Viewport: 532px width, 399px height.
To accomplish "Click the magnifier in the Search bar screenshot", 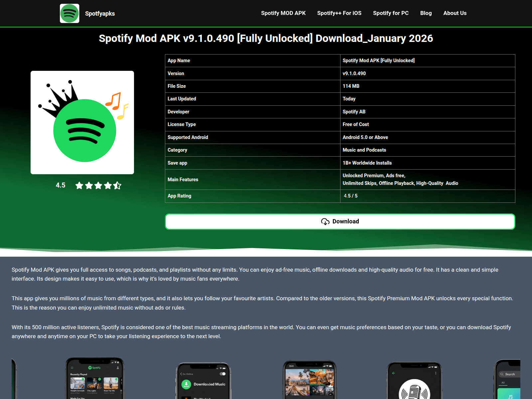I will click(x=502, y=374).
